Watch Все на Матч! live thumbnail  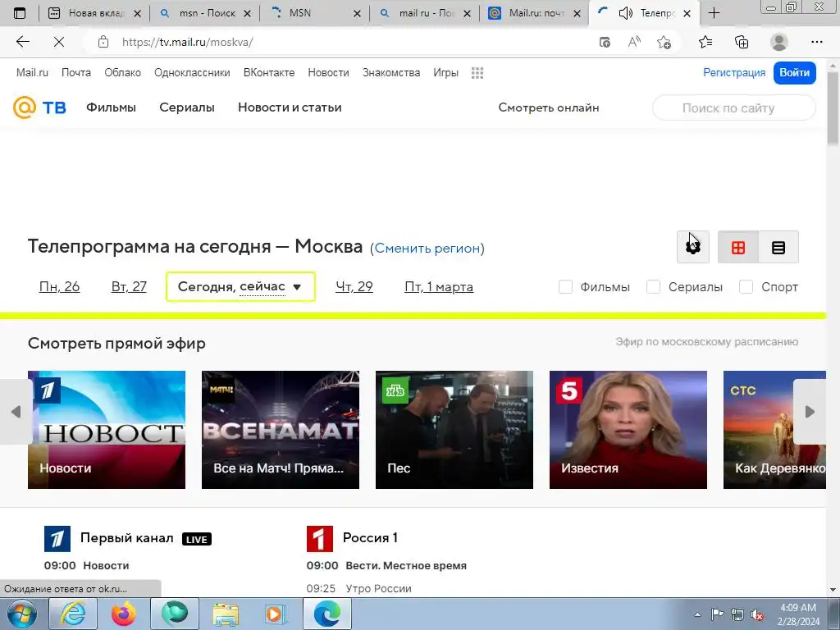pyautogui.click(x=281, y=430)
